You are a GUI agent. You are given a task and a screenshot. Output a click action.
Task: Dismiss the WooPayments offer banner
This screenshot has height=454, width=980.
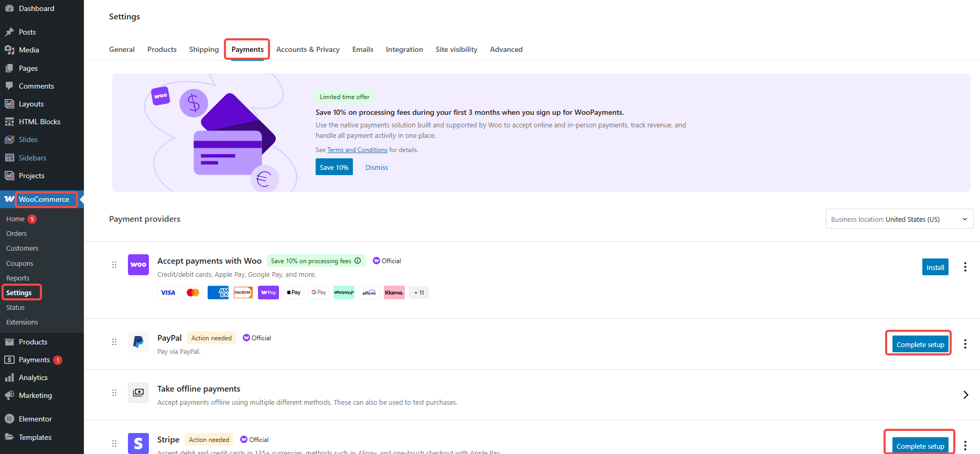pos(376,167)
